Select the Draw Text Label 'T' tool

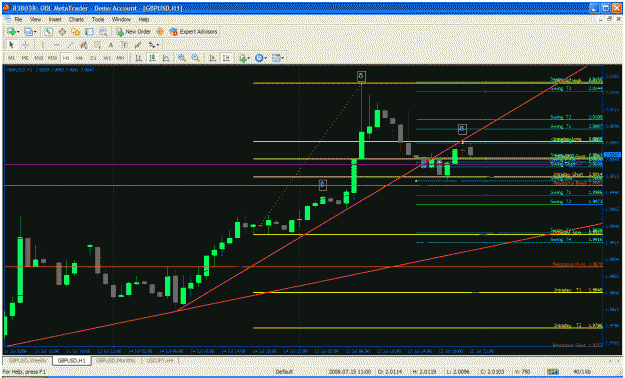coord(124,45)
